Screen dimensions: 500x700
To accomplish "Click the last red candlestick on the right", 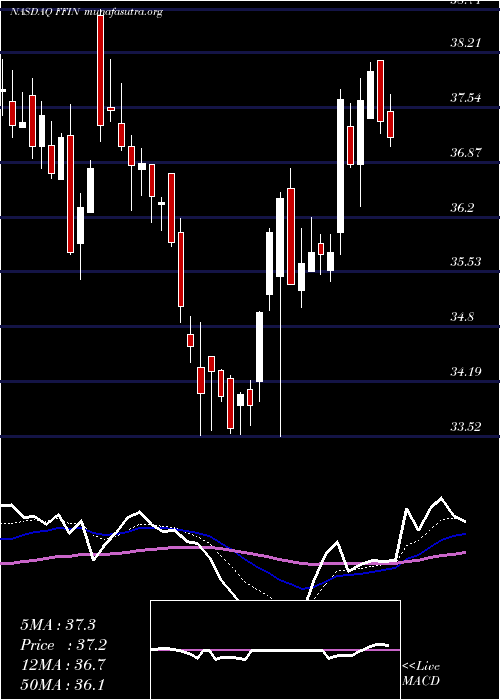I will (391, 125).
